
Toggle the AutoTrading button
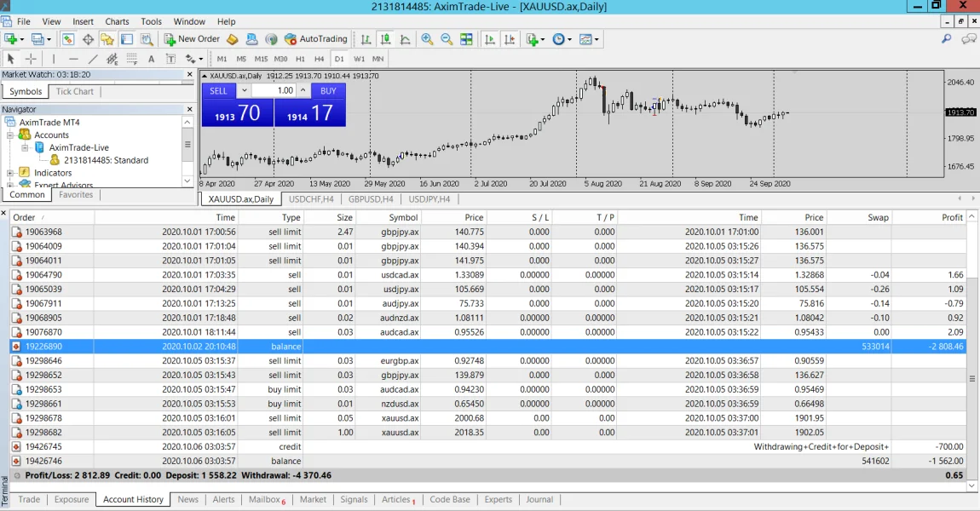[x=315, y=39]
